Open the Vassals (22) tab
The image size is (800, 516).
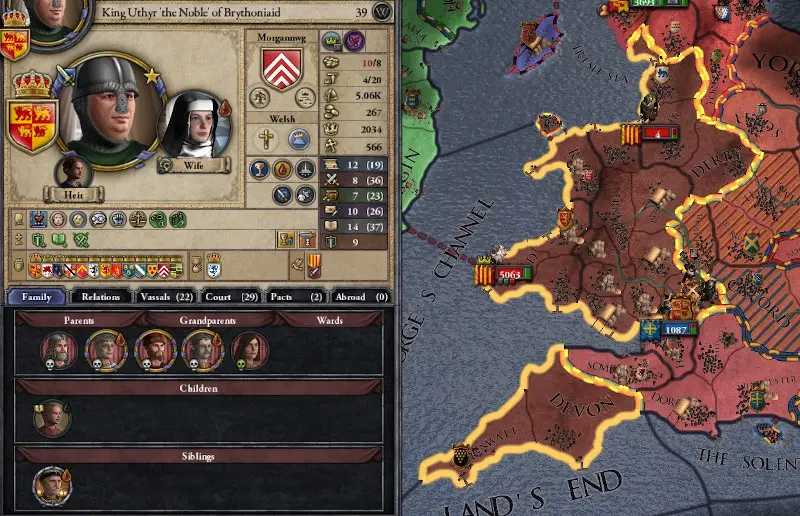(166, 297)
